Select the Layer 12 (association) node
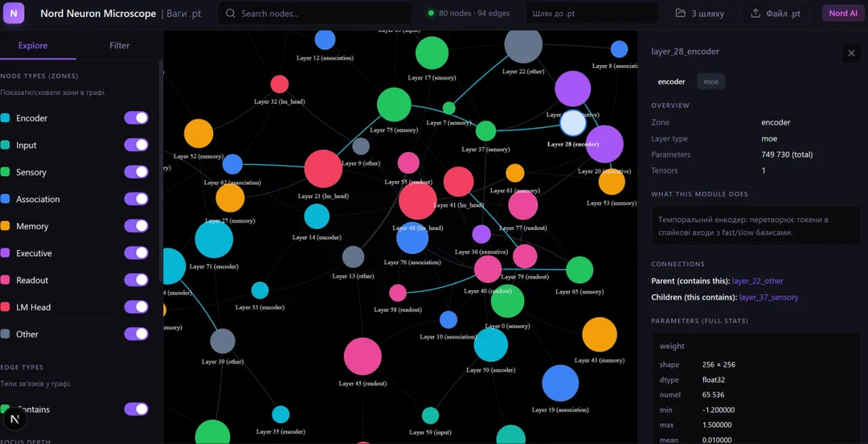Screen dimensions: 868x444 point(325,40)
